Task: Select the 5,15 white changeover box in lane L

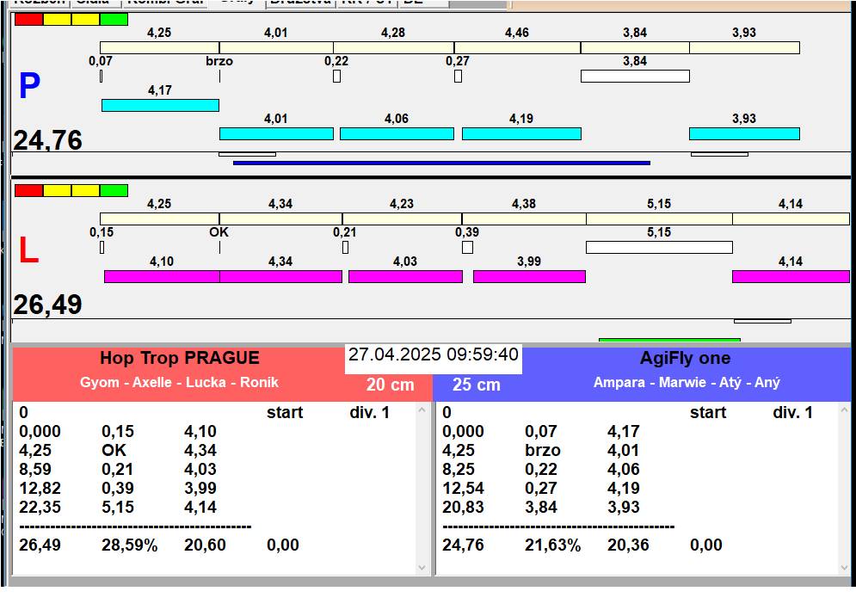Action: (x=659, y=247)
